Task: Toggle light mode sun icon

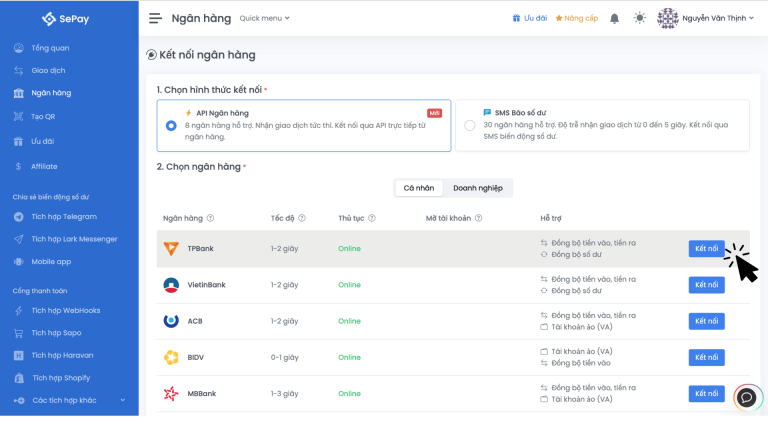Action: 640,18
